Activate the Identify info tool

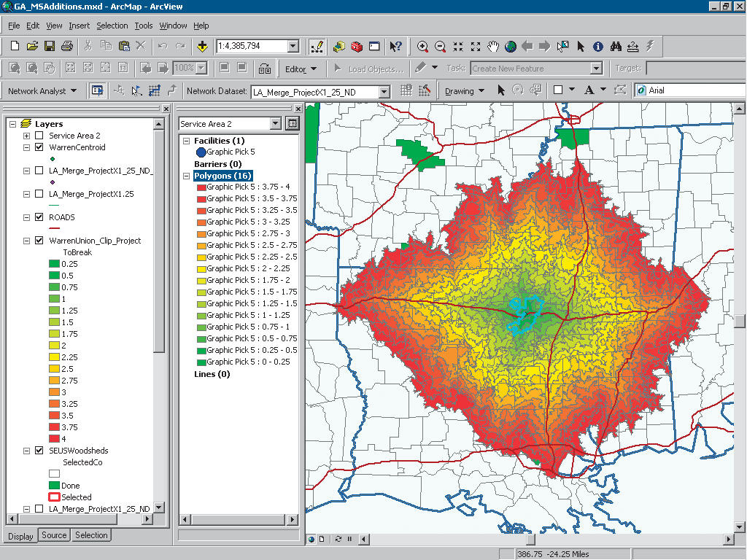(x=598, y=47)
